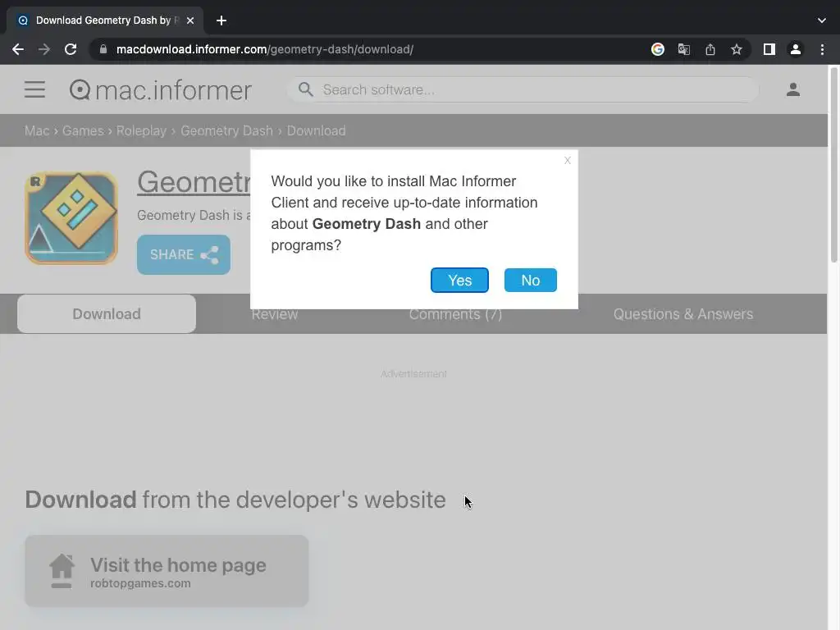840x630 pixels.
Task: Open the Google icon in toolbar
Action: [657, 49]
